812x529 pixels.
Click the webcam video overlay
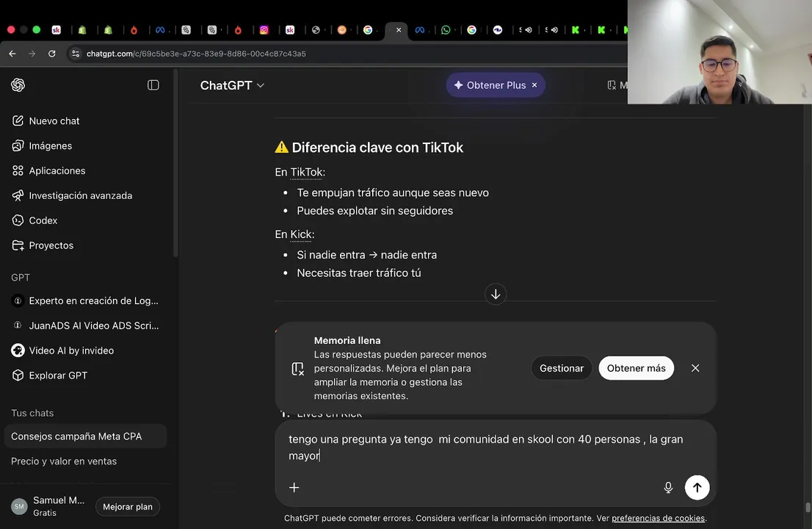pos(719,52)
